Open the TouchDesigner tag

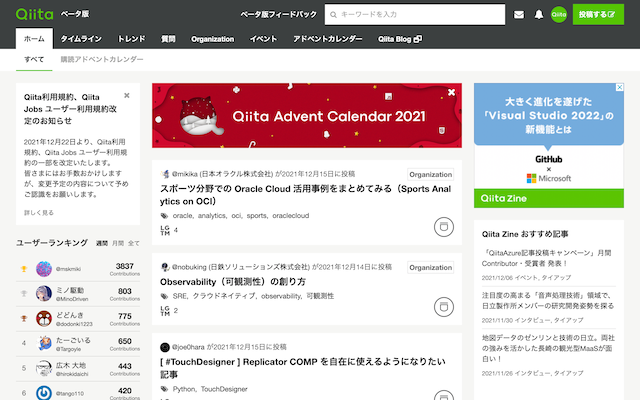(224, 389)
